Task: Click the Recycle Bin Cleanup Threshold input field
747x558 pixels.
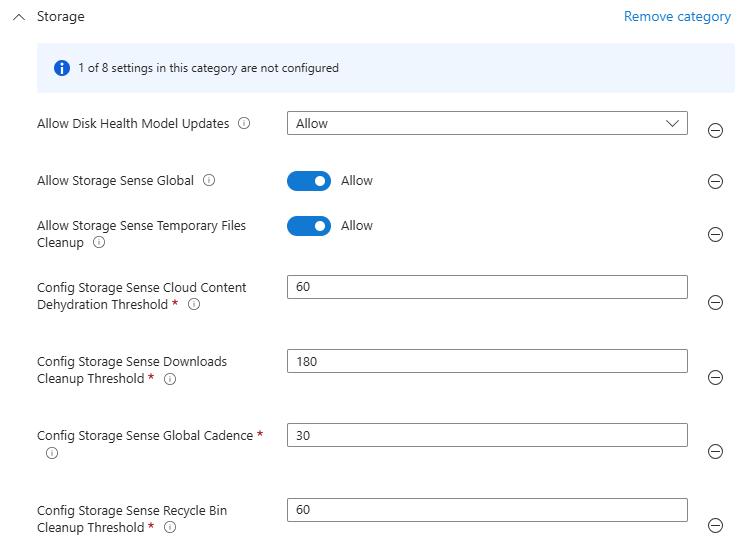Action: pyautogui.click(x=487, y=510)
